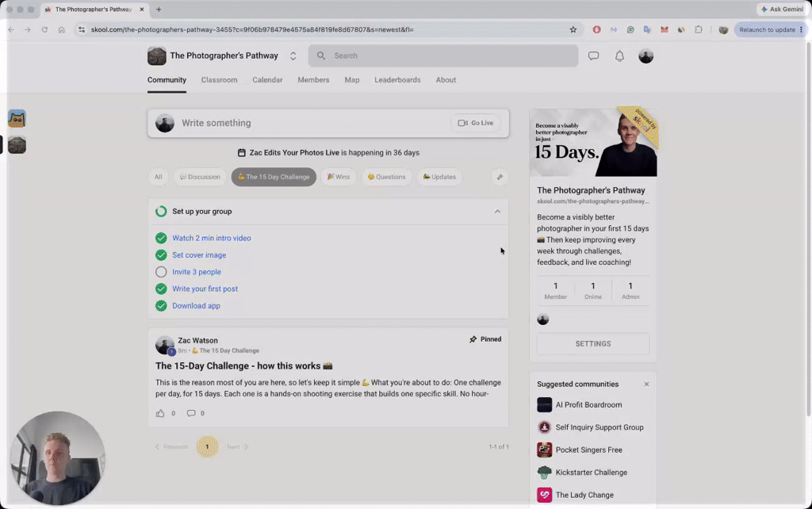Open the Classroom tab
Viewport: 812px width, 509px height.
point(219,80)
